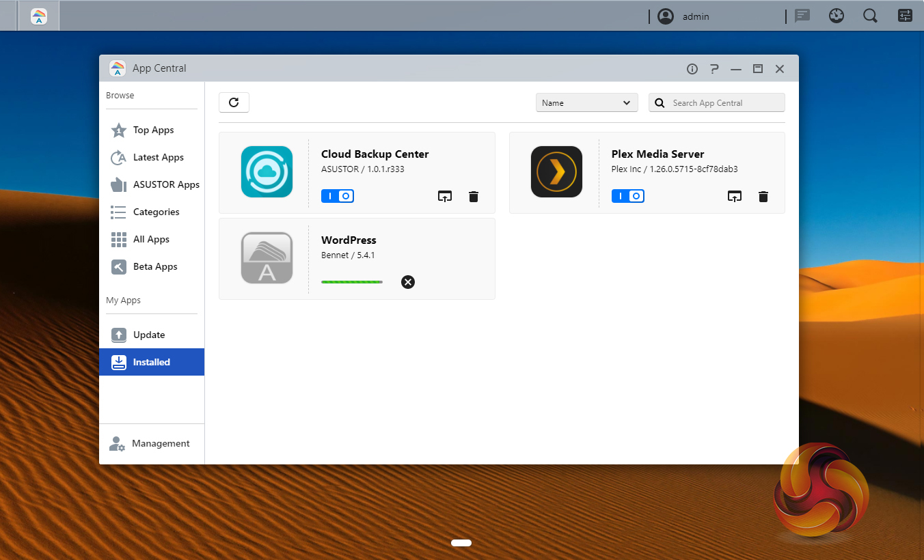Image resolution: width=924 pixels, height=560 pixels.
Task: Open the Management settings
Action: click(x=160, y=444)
